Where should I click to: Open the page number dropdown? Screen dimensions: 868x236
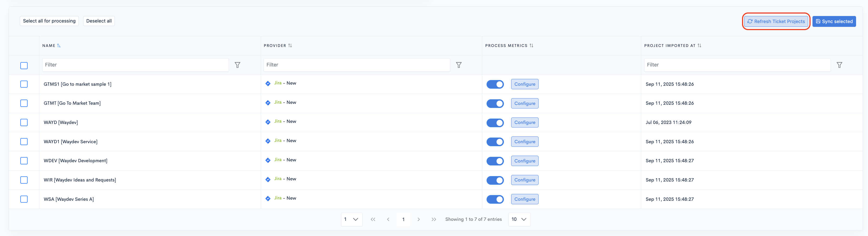click(351, 219)
